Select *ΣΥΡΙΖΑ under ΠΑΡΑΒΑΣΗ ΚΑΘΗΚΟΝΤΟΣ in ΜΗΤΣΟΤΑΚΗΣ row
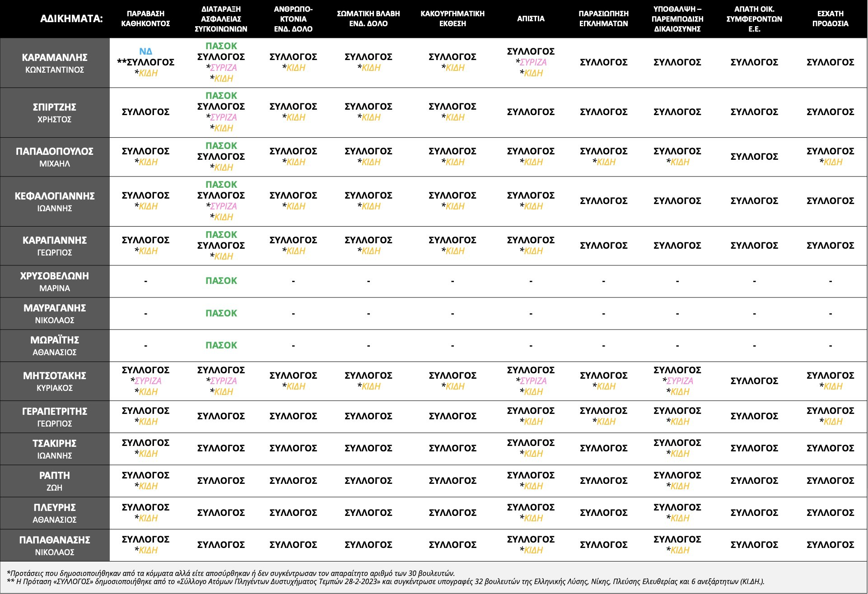Screen dimensions: 868x594 146,381
